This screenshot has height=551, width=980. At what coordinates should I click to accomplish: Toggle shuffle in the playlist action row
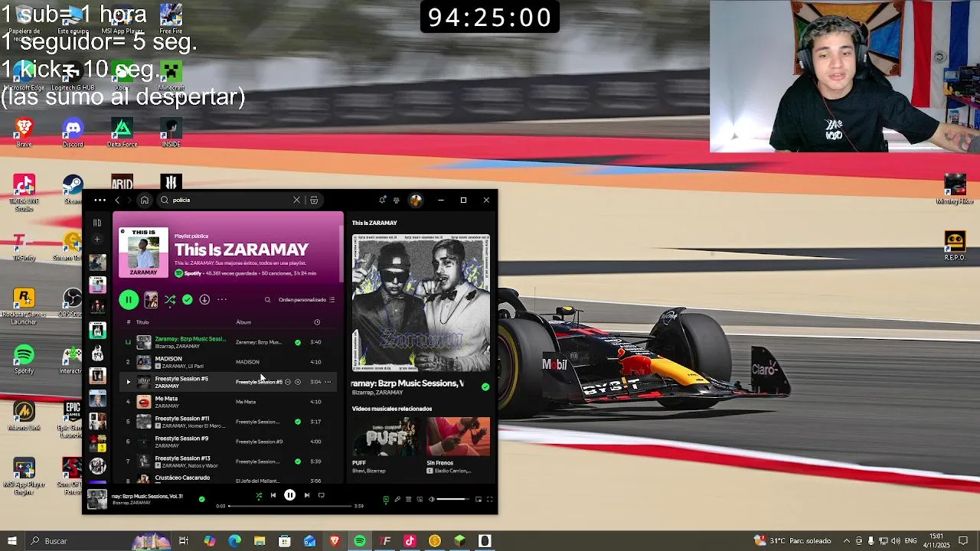(x=170, y=300)
